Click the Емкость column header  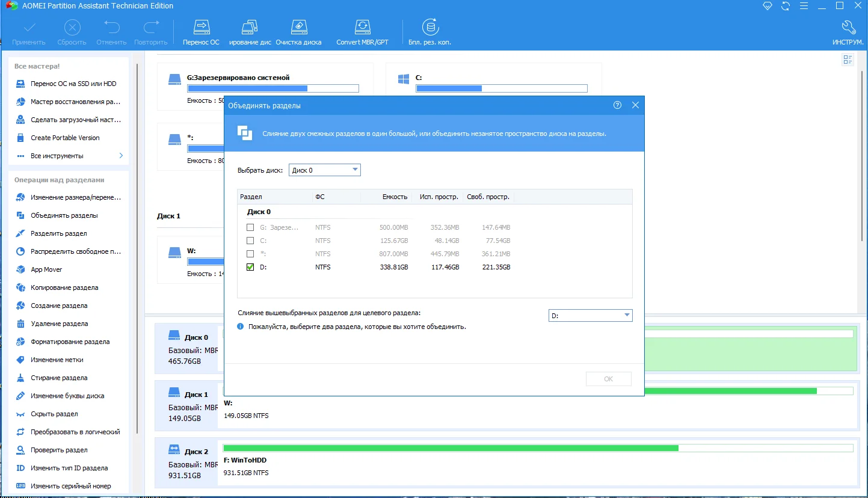[386, 197]
